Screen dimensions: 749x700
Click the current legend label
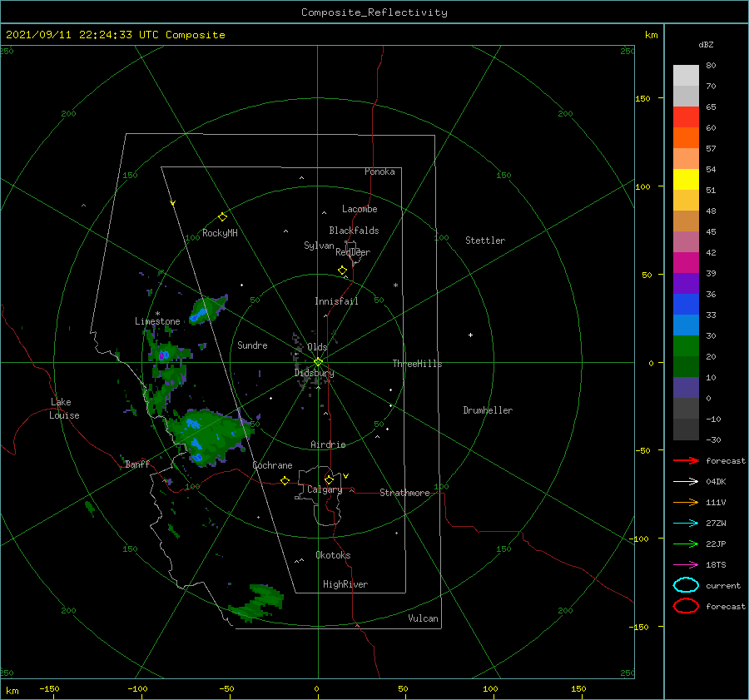click(722, 585)
